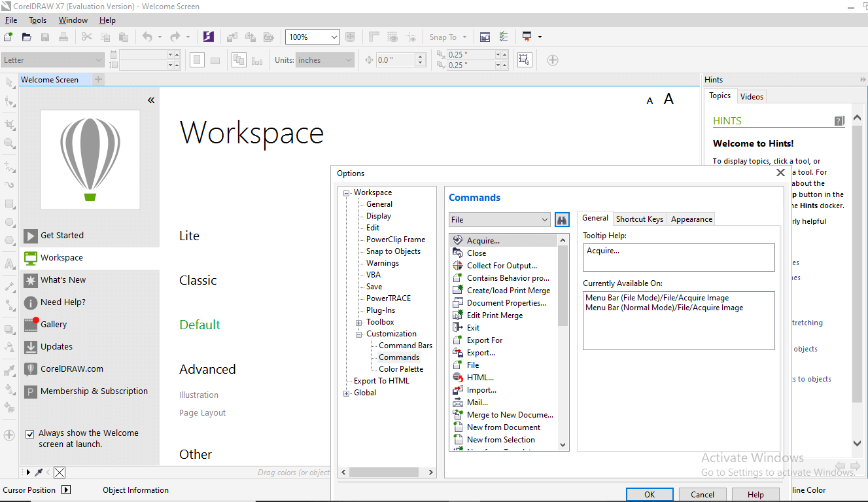Collapse the Customization tree node
Viewport: 868px width, 502px height.
coord(359,334)
